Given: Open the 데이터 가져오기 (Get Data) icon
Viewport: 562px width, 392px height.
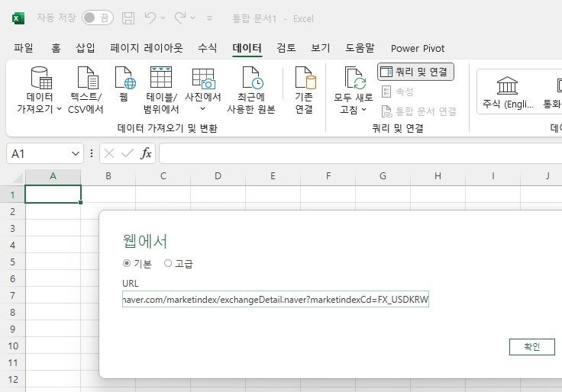Looking at the screenshot, I should click(x=41, y=77).
